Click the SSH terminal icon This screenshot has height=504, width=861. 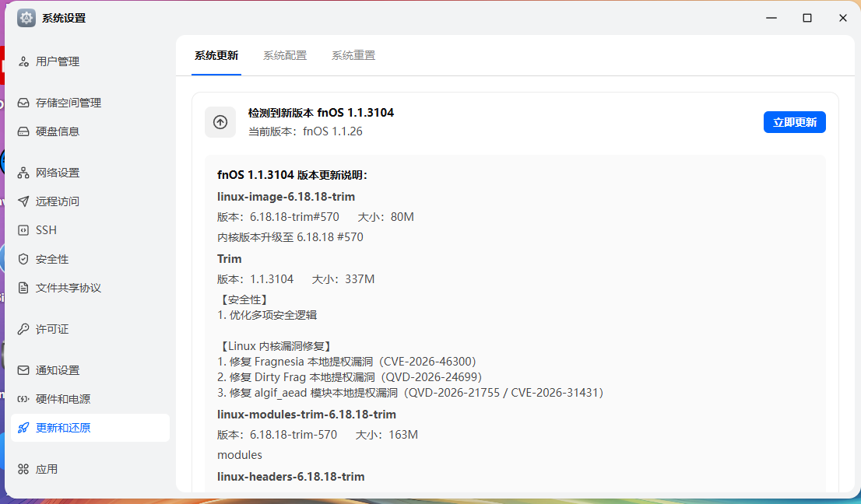coord(23,230)
